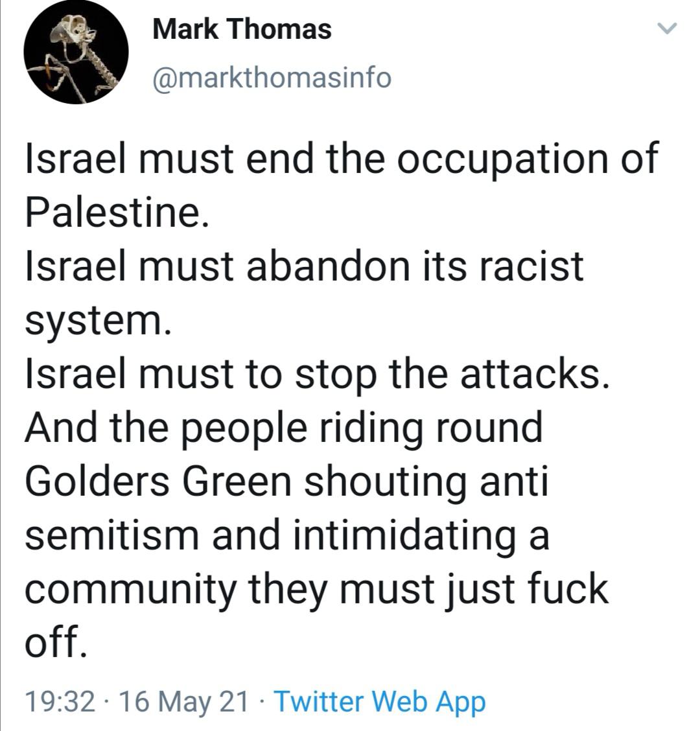Click the line 'Israel must to stop the attacks.'
The image size is (700, 731).
318,374
